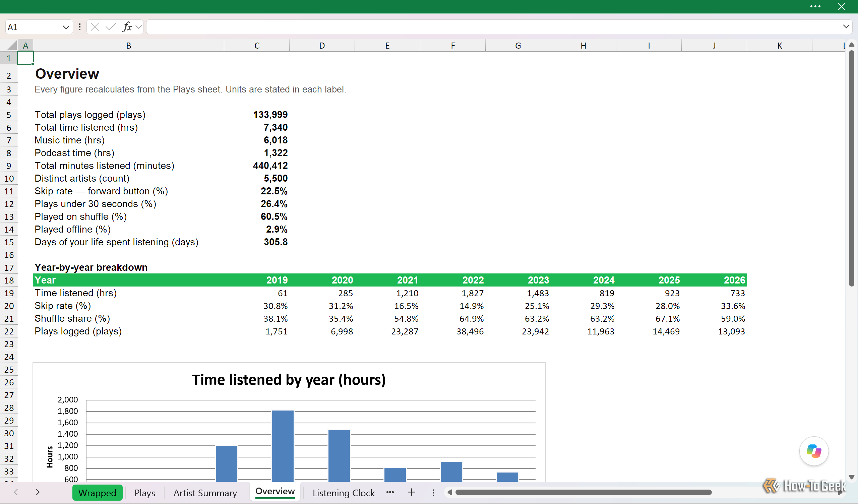Click the Played offline value 2.9%

[x=277, y=230]
